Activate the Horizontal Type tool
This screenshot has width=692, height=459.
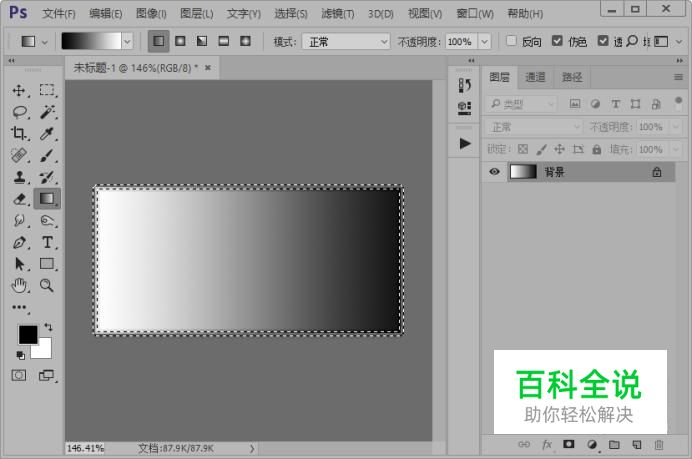coord(47,242)
